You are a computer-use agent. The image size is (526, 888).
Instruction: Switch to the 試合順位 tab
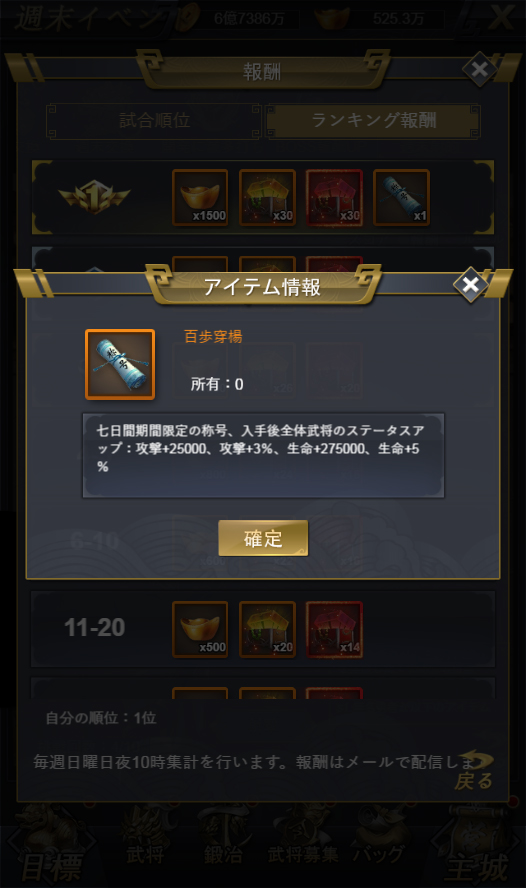point(154,121)
